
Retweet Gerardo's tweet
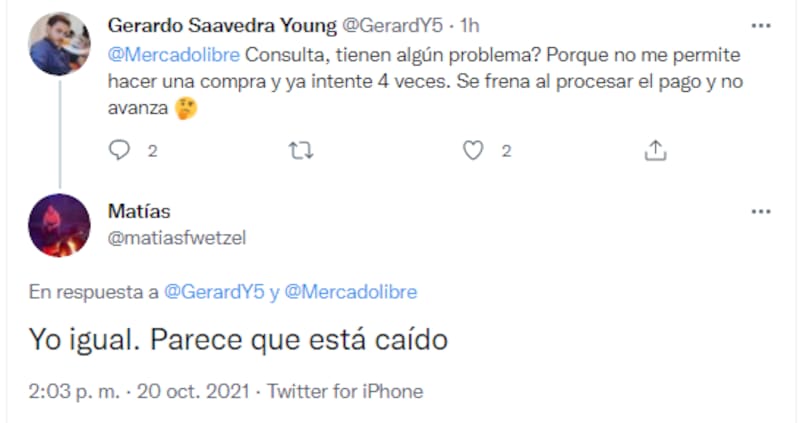coord(299,150)
